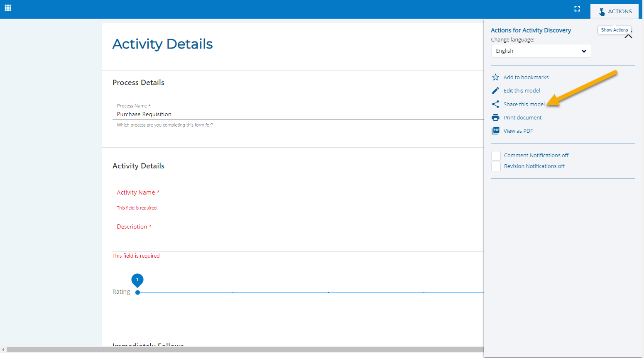Collapse the Actions panel with chevron
Viewport: 644px width, 358px height.
click(628, 37)
